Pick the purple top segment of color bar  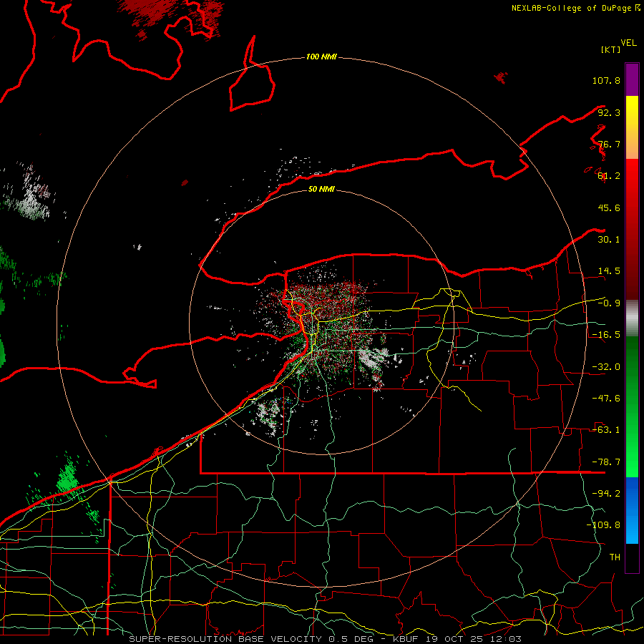pos(632,79)
